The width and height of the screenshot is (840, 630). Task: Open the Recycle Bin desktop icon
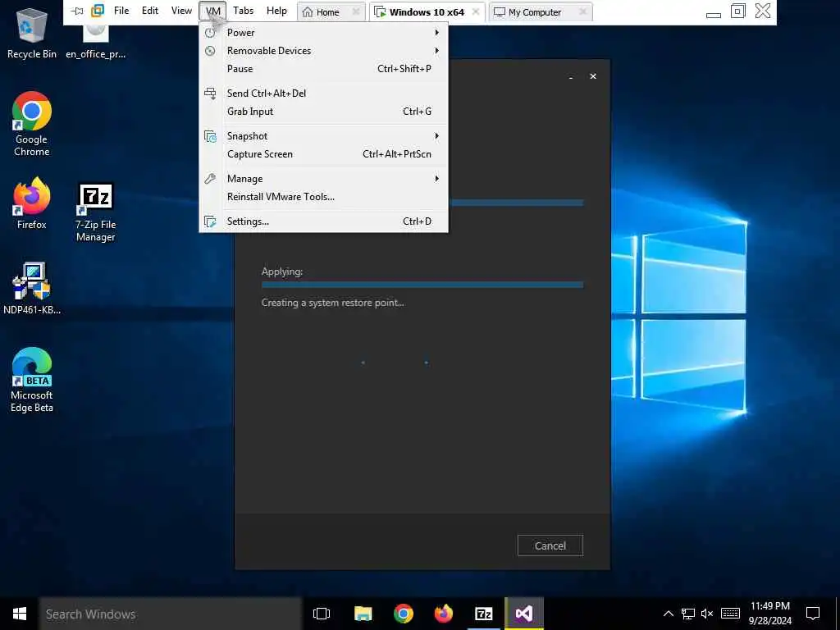(32, 33)
